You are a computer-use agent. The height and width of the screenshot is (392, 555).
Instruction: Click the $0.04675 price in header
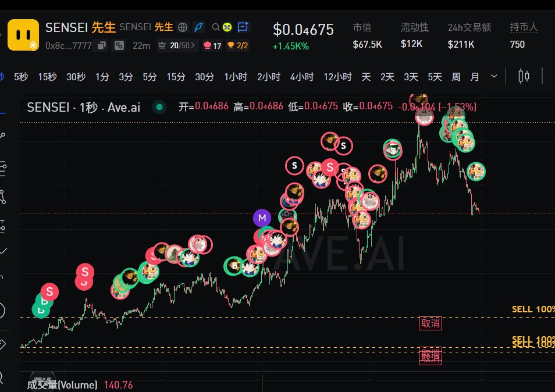tap(303, 29)
